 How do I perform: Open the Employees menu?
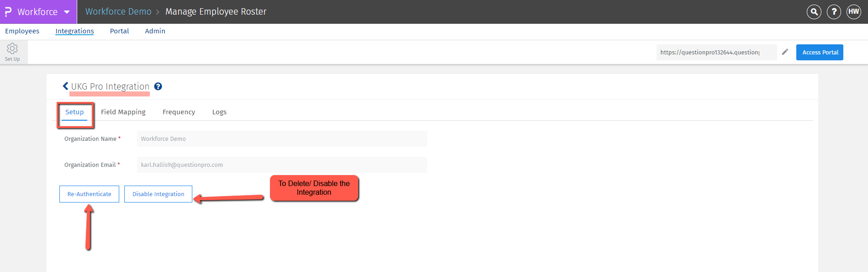point(22,31)
